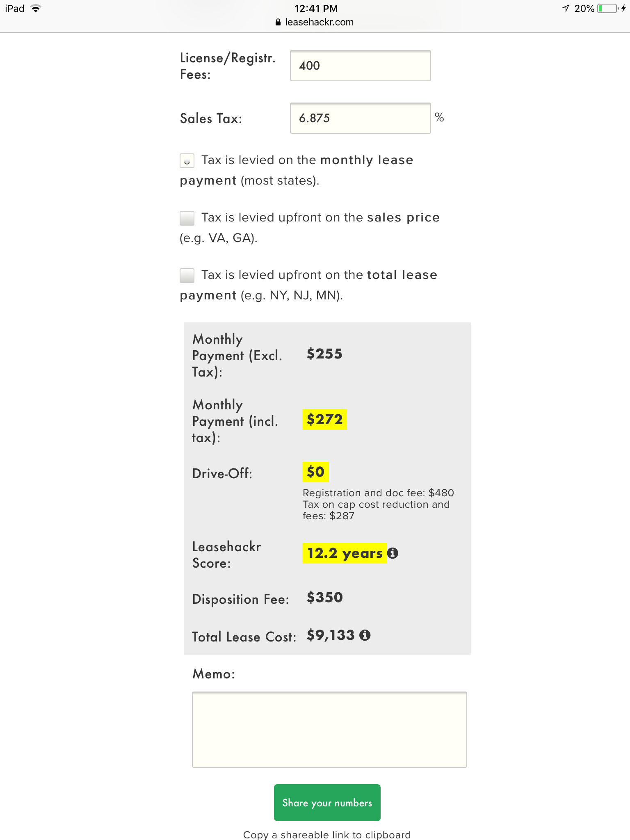Select tax levied on monthly lease payment
The image size is (630, 840).
pyautogui.click(x=187, y=161)
